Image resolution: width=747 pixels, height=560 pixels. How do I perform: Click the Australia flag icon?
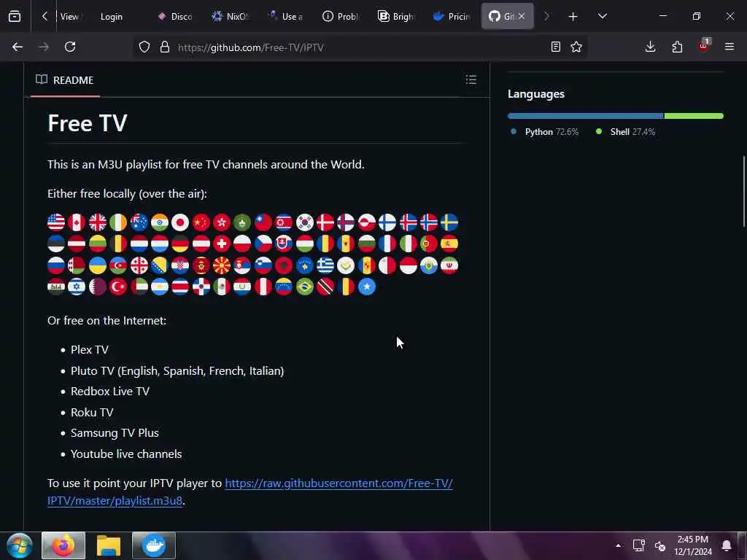(139, 222)
